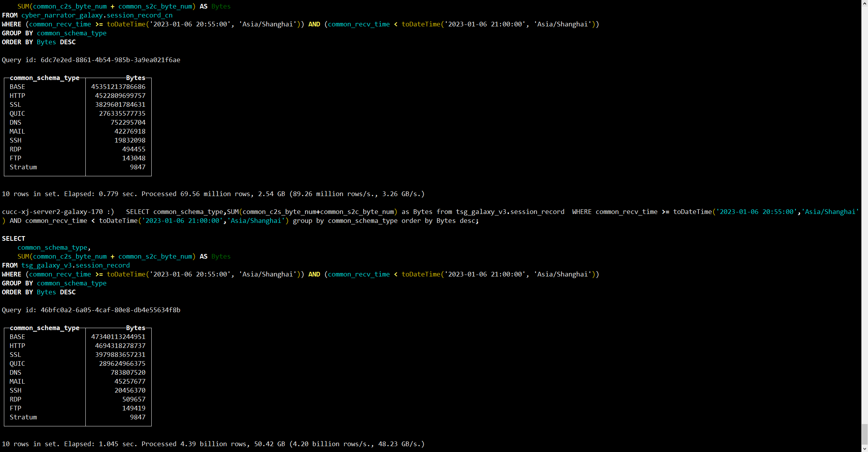Click the vertical scrollbar thumb

pos(865,434)
